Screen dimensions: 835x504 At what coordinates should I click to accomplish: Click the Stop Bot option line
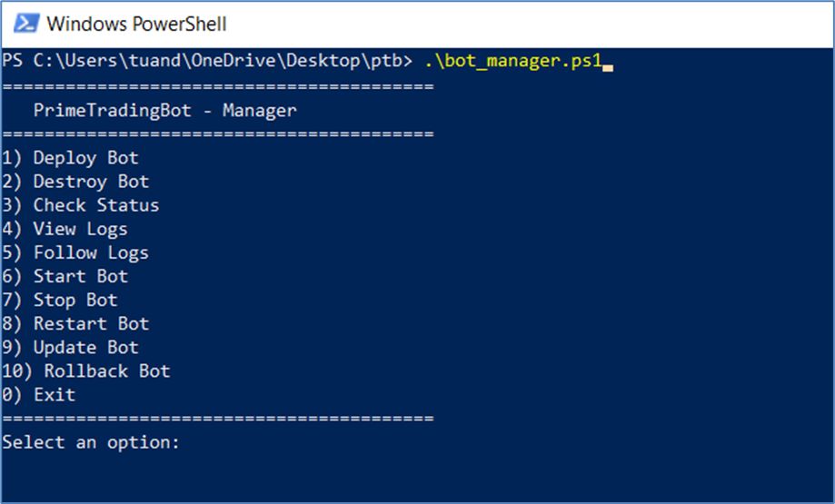coord(60,300)
